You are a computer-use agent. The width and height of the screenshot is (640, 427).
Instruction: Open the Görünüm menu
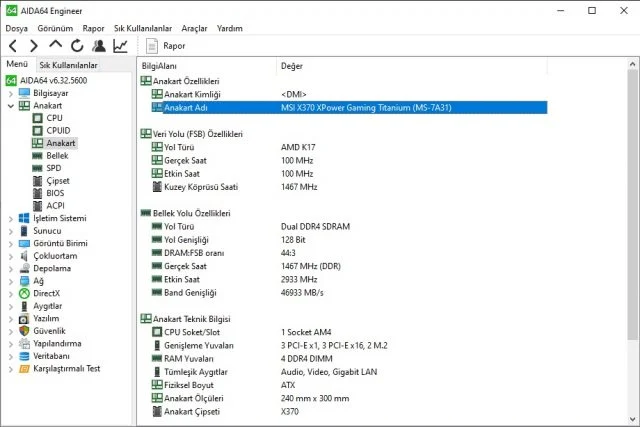[x=55, y=29]
